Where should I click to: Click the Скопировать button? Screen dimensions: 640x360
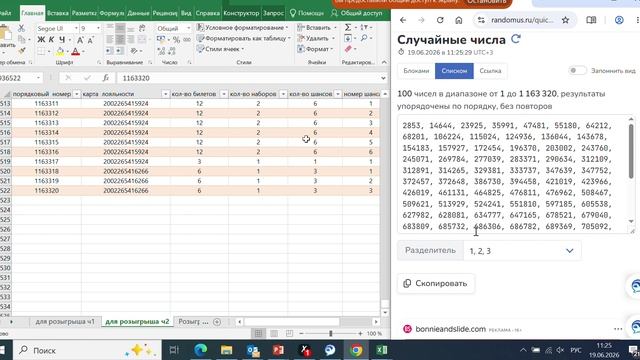click(436, 283)
